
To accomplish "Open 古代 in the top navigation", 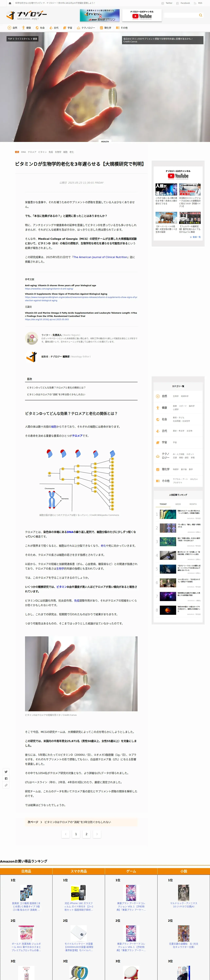I will [x=54, y=28].
